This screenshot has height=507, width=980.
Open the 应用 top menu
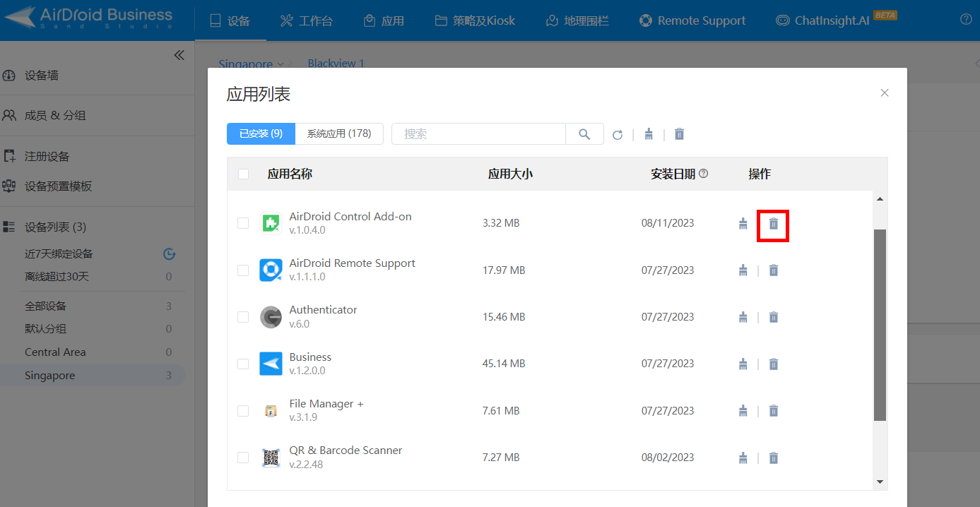coord(384,20)
